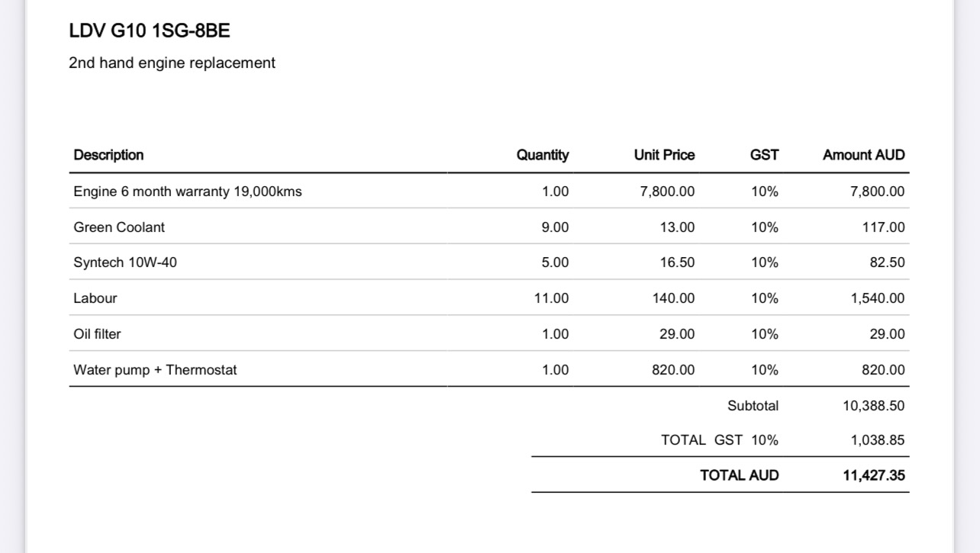
Task: Select the TOTAL GST 10% label
Action: point(719,440)
